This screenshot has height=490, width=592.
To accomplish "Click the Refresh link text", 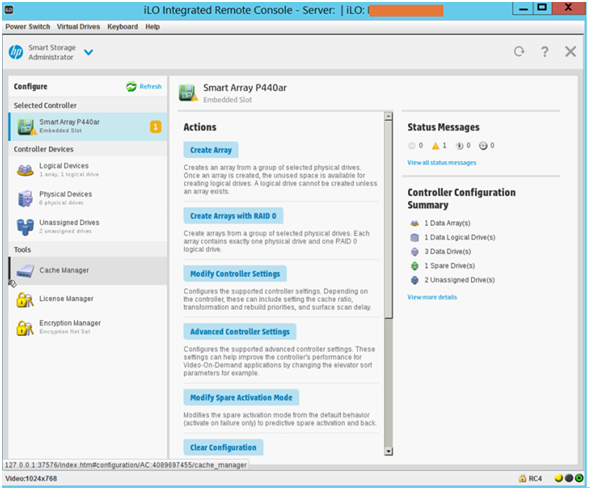I will [151, 86].
